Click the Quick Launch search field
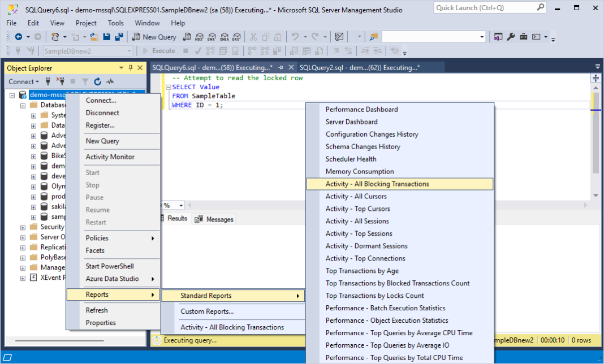 (x=485, y=8)
